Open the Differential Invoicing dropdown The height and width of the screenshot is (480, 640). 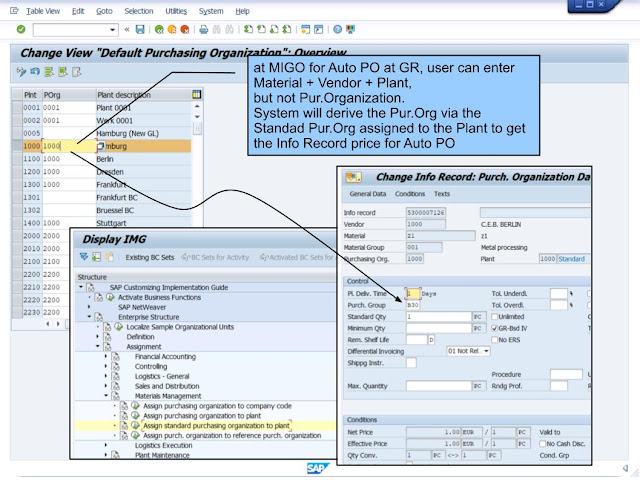[x=486, y=351]
